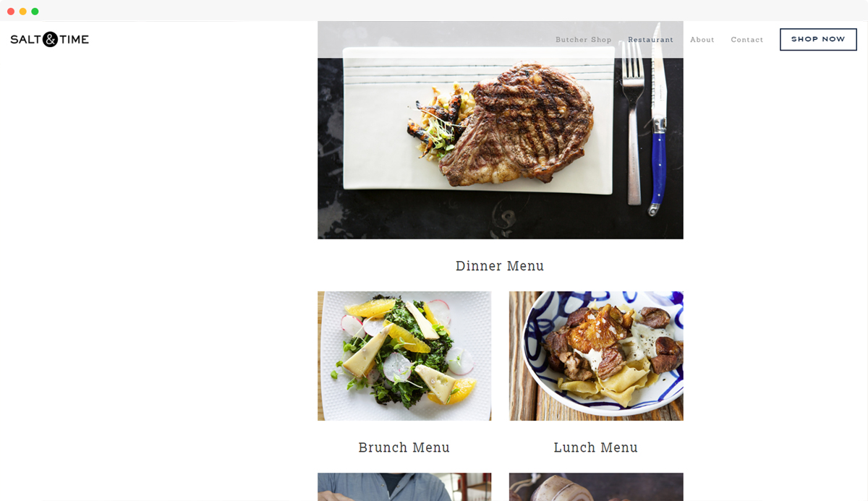Click the Salt & Time logo

[x=49, y=40]
